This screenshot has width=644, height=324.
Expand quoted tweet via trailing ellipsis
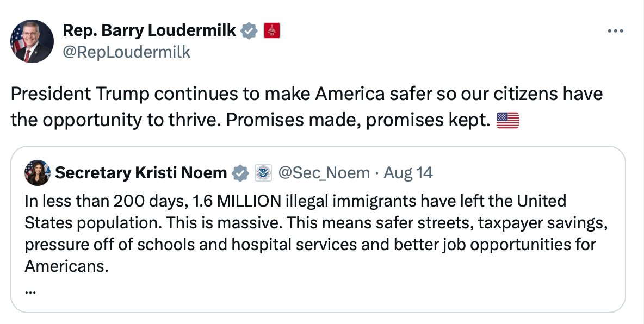[30, 291]
